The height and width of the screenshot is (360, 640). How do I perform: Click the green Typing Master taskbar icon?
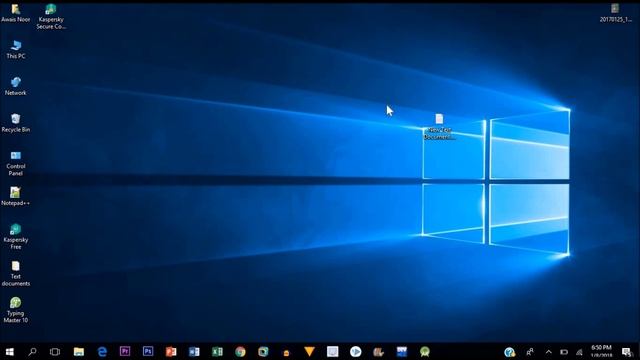[425, 351]
